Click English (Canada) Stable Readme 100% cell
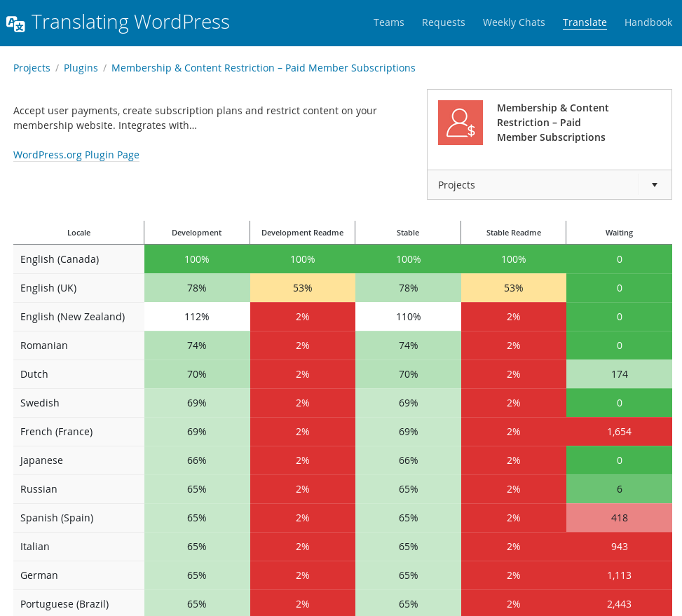The image size is (682, 616). pyautogui.click(x=514, y=259)
